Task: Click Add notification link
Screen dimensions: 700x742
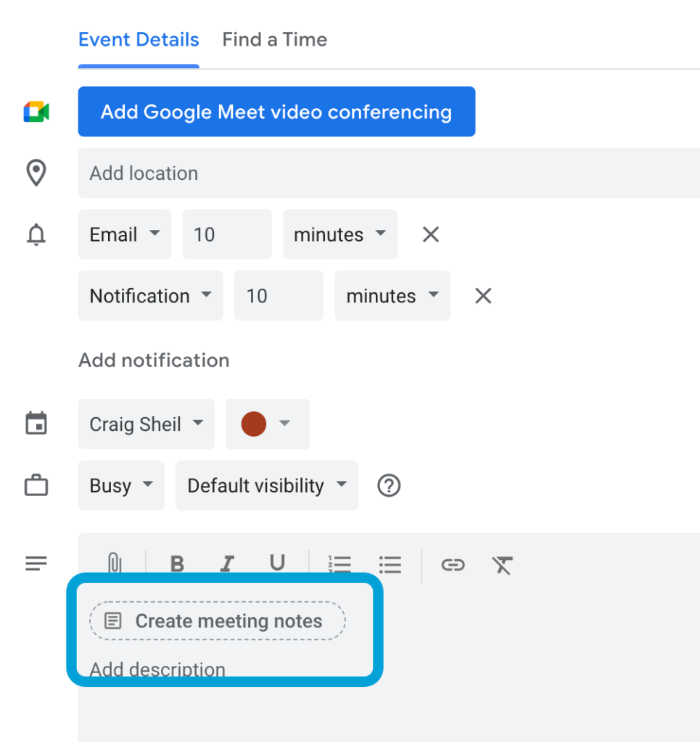Action: coord(154,360)
